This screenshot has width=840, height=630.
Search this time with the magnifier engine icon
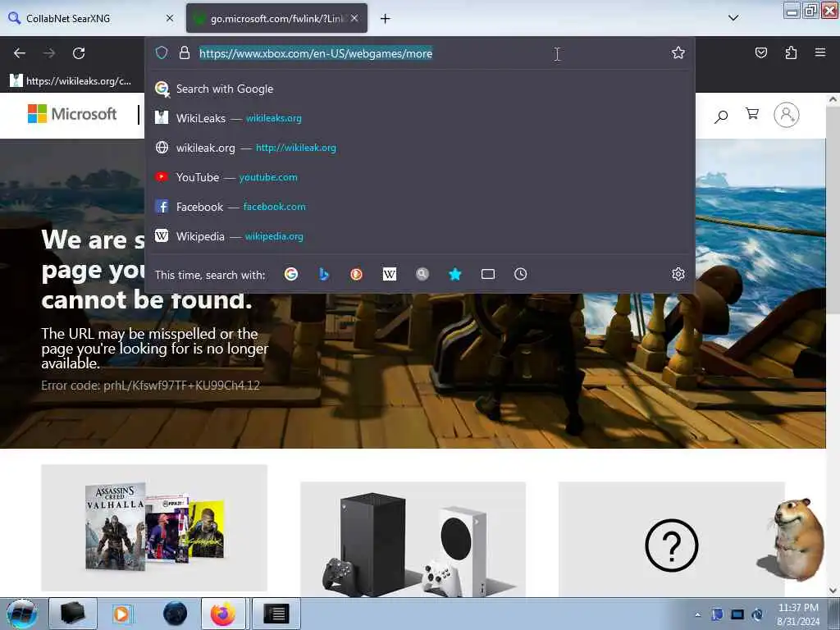tap(422, 274)
